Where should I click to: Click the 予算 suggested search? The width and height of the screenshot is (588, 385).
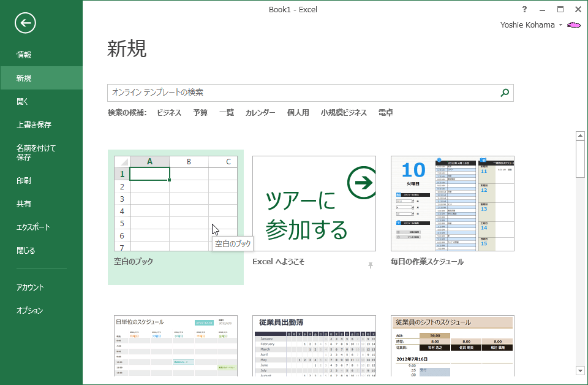point(200,113)
